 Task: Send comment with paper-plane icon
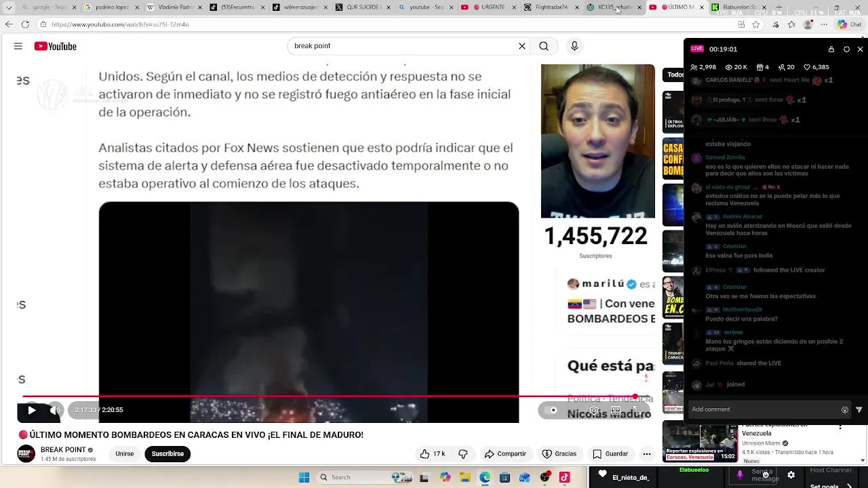pos(859,410)
